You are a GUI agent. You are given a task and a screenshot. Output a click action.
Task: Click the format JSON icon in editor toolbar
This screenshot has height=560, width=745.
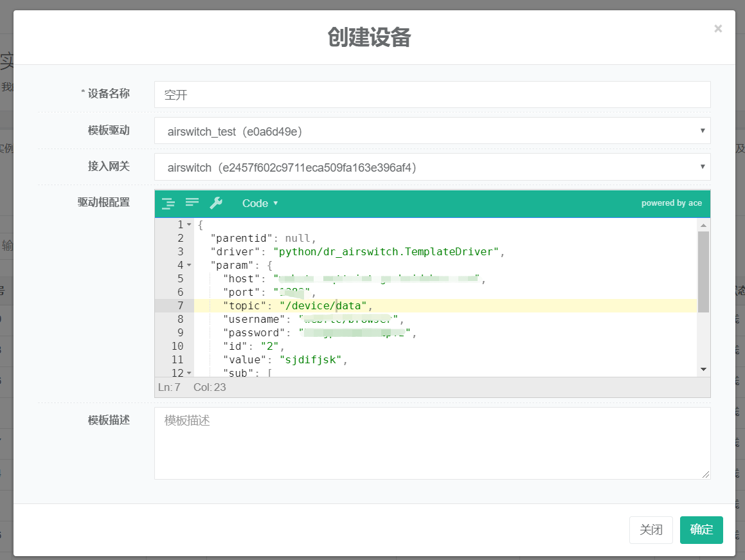[168, 203]
